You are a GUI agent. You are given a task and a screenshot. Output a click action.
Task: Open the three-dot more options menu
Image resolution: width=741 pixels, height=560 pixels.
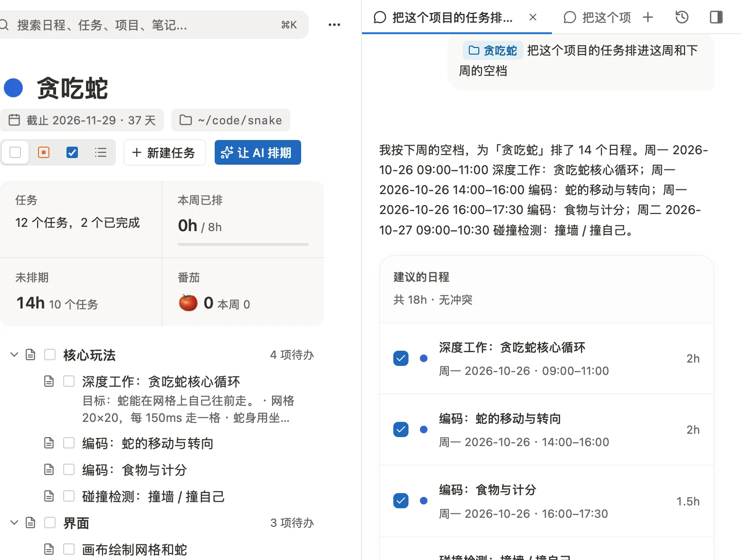[x=334, y=25]
